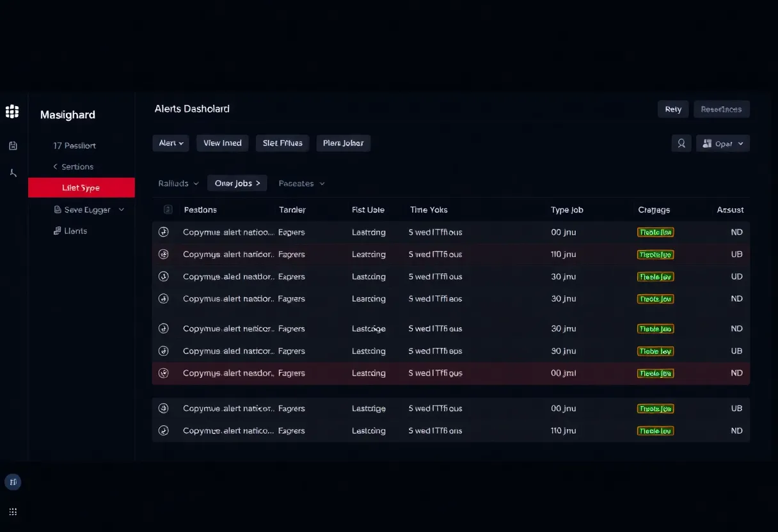The height and width of the screenshot is (532, 778).
Task: Click the Rety button
Action: click(673, 109)
